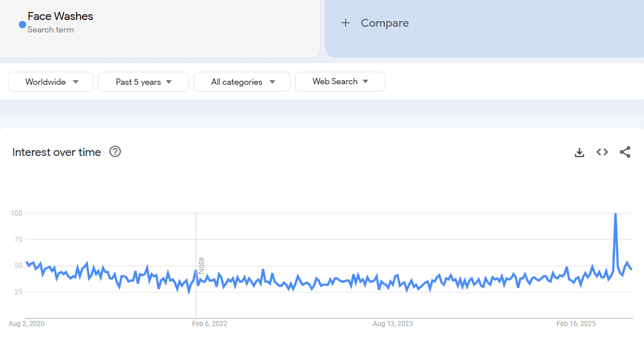
Task: Select the Note marker on the chart
Action: point(201,266)
